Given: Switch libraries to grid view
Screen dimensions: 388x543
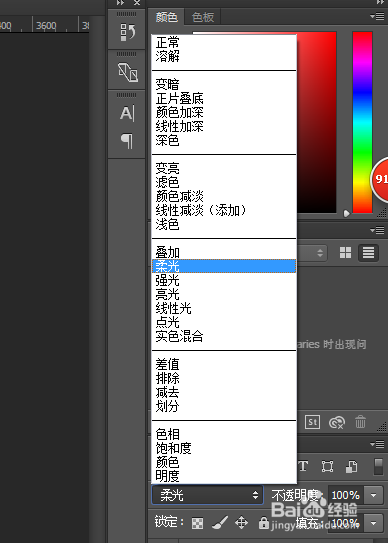Looking at the screenshot, I should pyautogui.click(x=345, y=252).
